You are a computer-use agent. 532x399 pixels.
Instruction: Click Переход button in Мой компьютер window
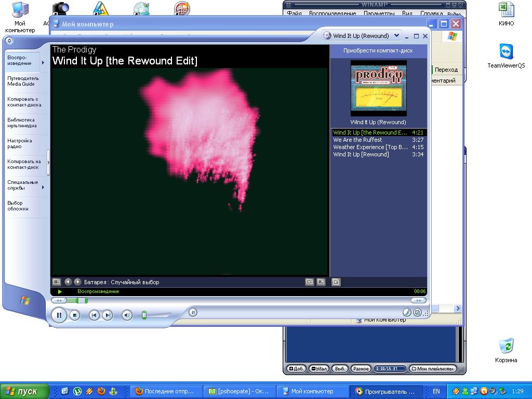point(446,70)
